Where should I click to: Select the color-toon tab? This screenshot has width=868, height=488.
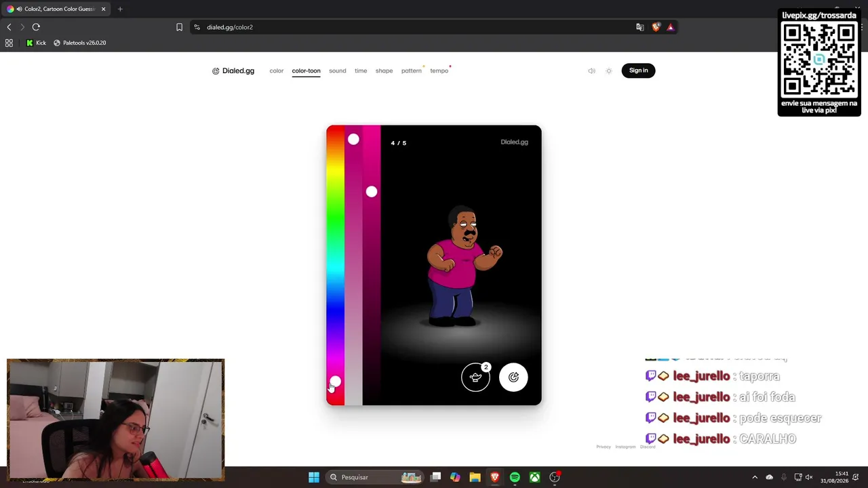[306, 70]
